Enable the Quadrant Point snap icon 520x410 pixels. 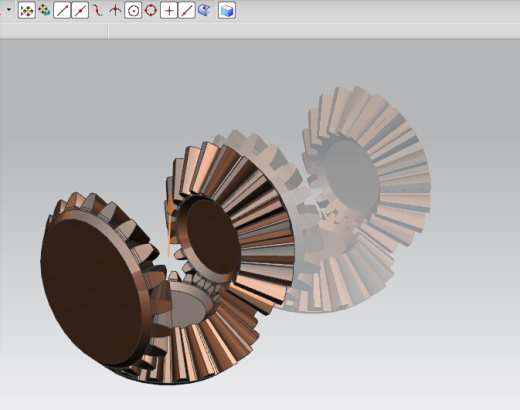[151, 10]
